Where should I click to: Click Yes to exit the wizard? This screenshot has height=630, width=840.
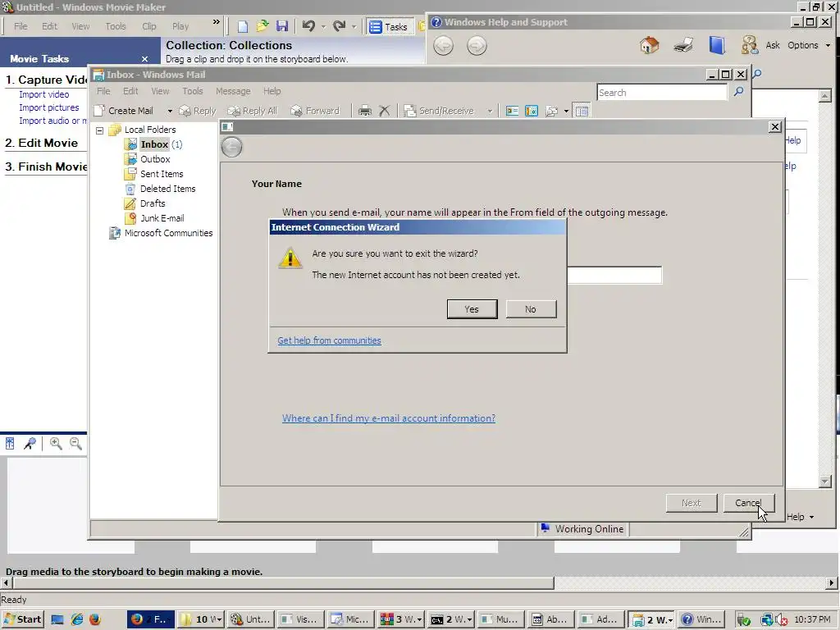pyautogui.click(x=472, y=309)
